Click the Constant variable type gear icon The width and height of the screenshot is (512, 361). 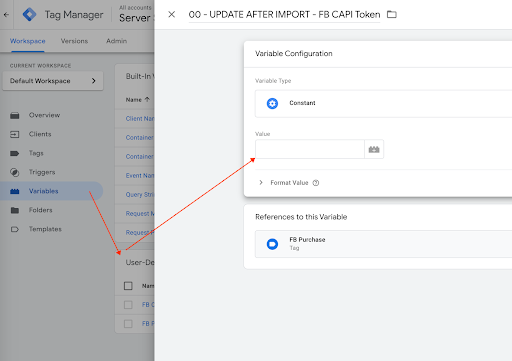click(x=272, y=103)
